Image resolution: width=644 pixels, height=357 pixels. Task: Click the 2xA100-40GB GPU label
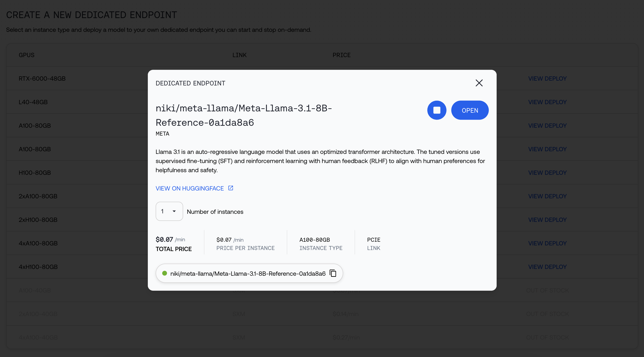pyautogui.click(x=38, y=314)
